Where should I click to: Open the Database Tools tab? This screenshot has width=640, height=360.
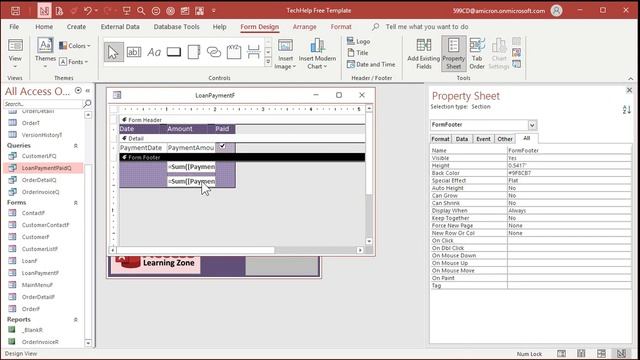click(x=176, y=27)
